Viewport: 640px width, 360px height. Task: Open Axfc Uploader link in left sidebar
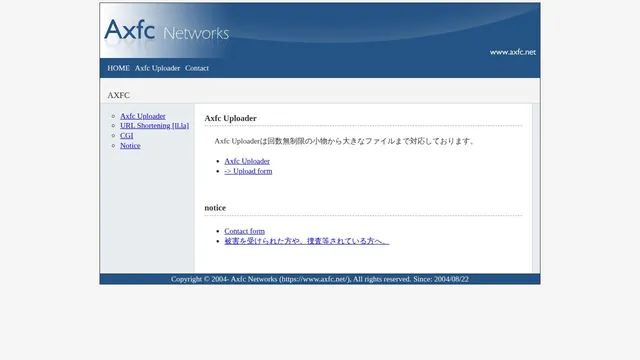pyautogui.click(x=143, y=116)
